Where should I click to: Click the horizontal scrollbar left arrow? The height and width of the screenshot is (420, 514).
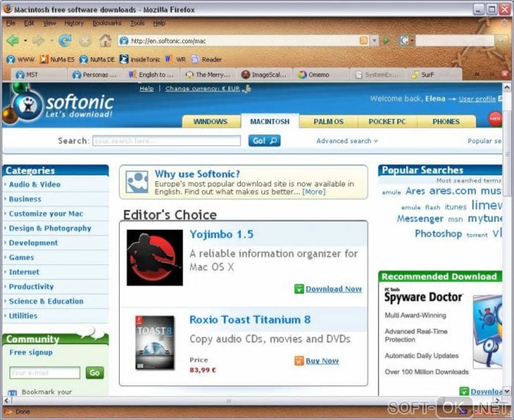7,400
